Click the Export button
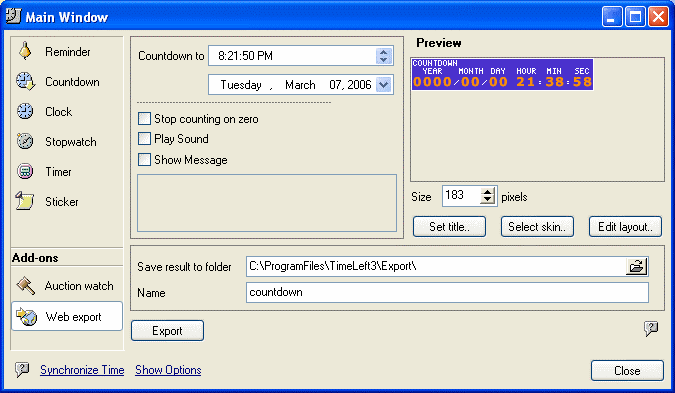The width and height of the screenshot is (675, 393). click(x=167, y=331)
